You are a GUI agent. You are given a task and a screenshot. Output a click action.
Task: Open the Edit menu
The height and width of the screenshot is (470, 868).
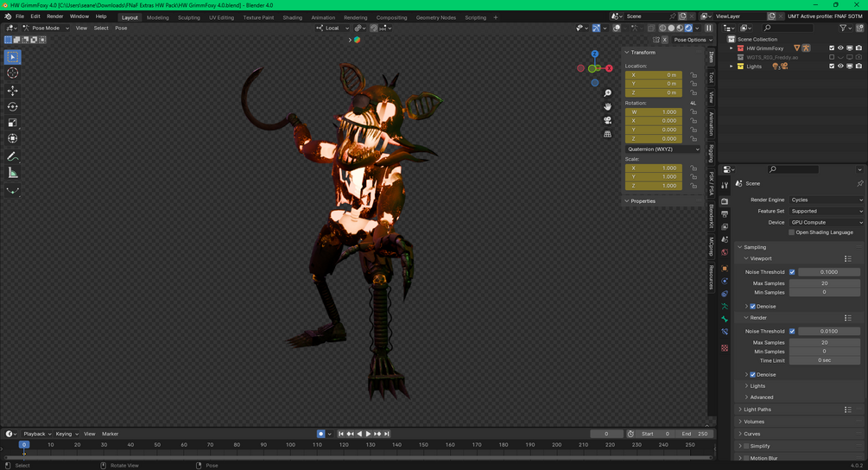[x=35, y=16]
